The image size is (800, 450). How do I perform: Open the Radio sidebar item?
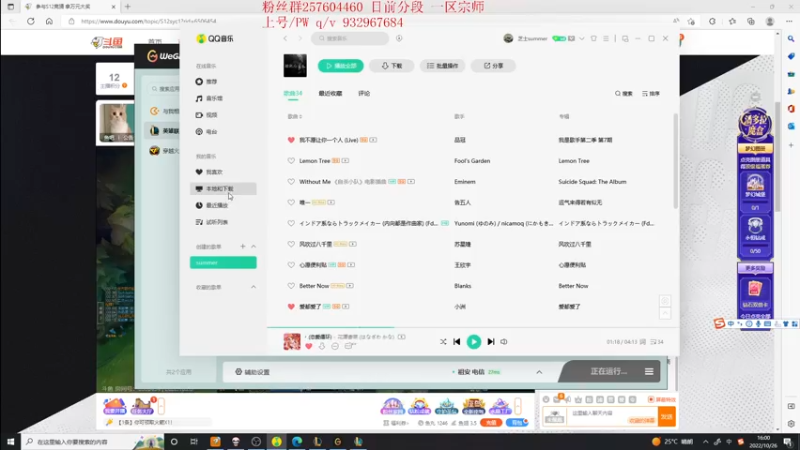[x=223, y=132]
